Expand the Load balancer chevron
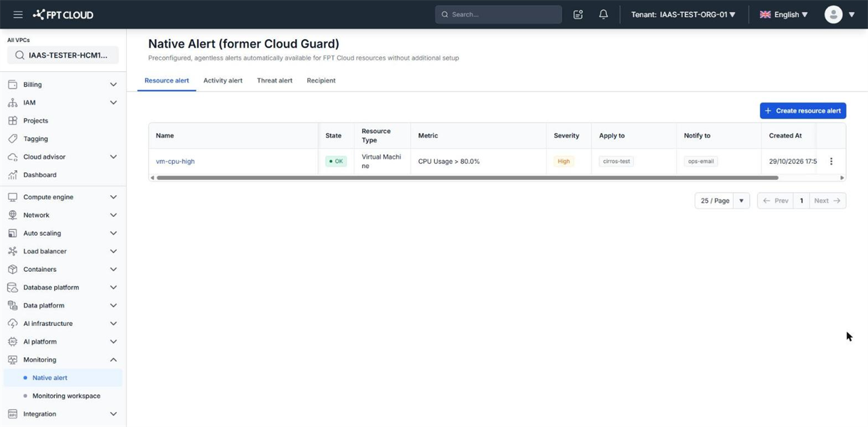The width and height of the screenshot is (868, 427). (x=113, y=251)
